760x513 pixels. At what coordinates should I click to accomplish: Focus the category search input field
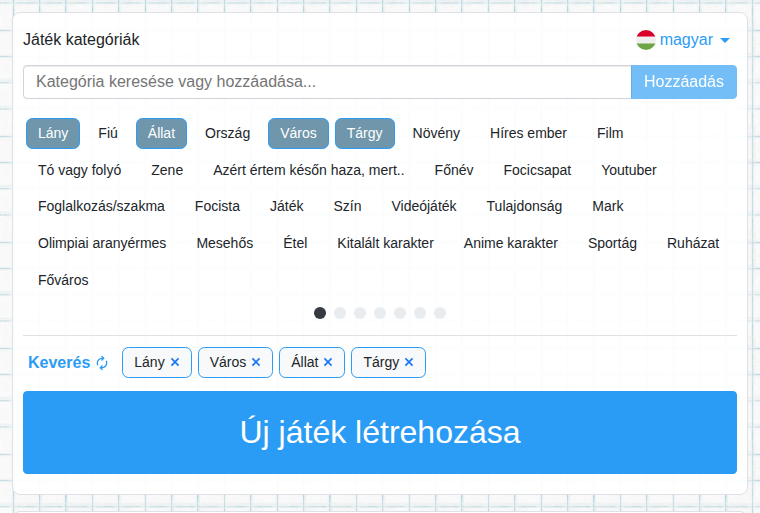(x=327, y=82)
